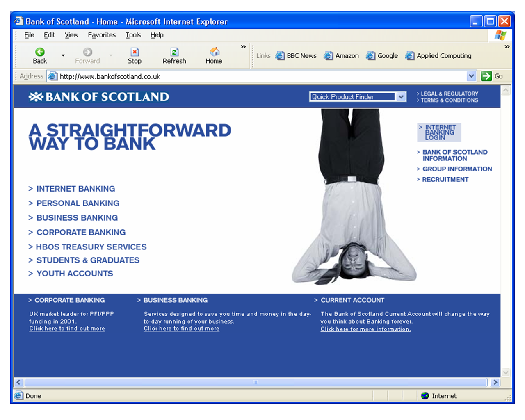Open HBOS Treasury Services link
Screen dimensions: 525x420
pyautogui.click(x=87, y=247)
